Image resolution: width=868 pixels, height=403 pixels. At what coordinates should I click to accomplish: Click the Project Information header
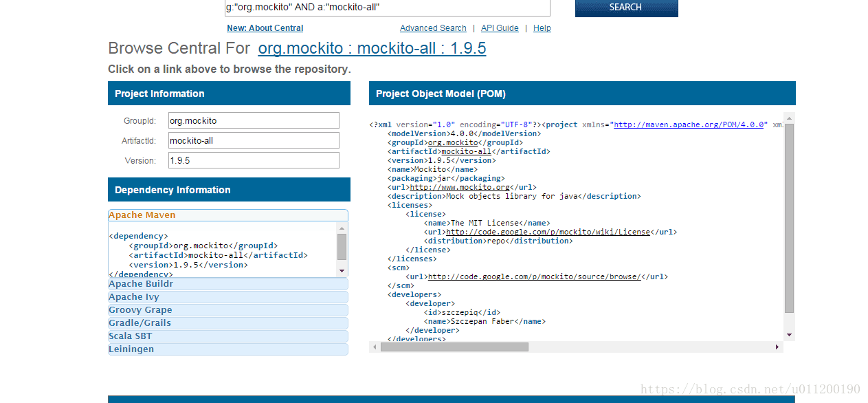[229, 94]
